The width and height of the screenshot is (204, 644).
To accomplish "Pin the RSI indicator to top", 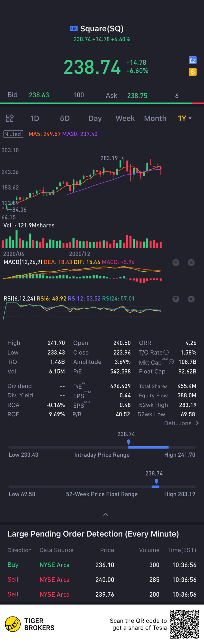I will [176, 299].
